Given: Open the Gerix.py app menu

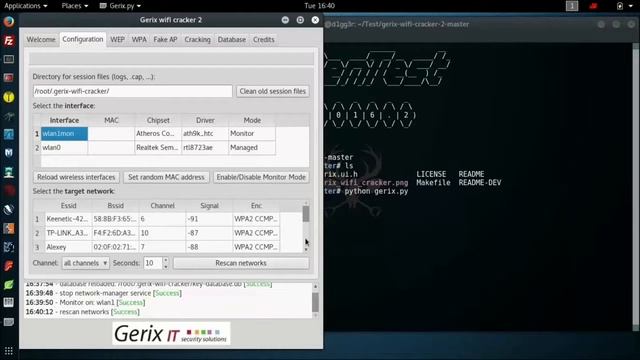Looking at the screenshot, I should click(120, 6).
